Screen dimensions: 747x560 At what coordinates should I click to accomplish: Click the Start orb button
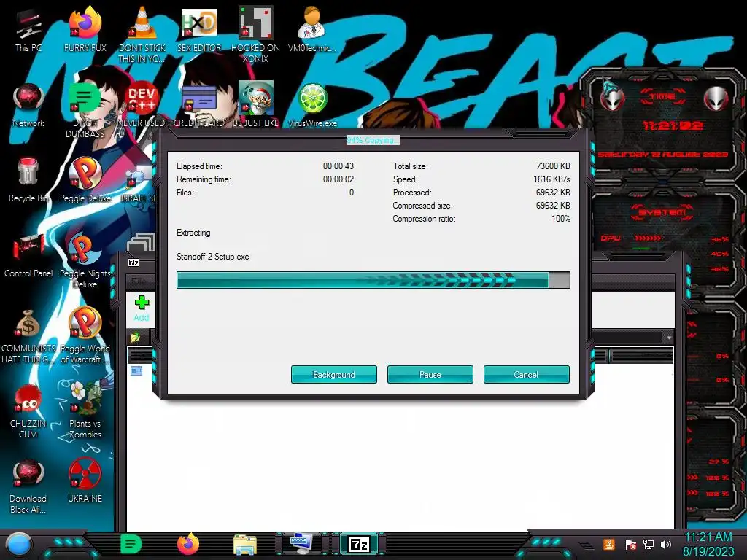coord(18,544)
